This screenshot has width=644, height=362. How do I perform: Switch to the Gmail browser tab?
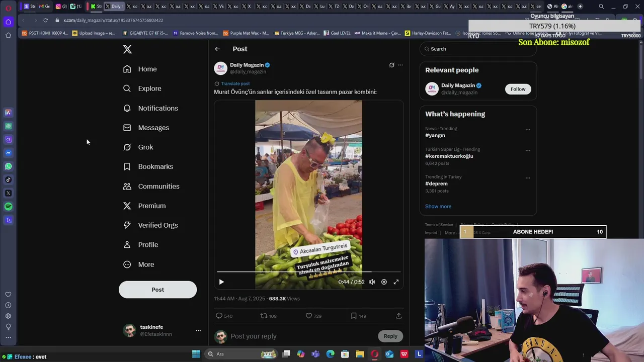(x=44, y=7)
